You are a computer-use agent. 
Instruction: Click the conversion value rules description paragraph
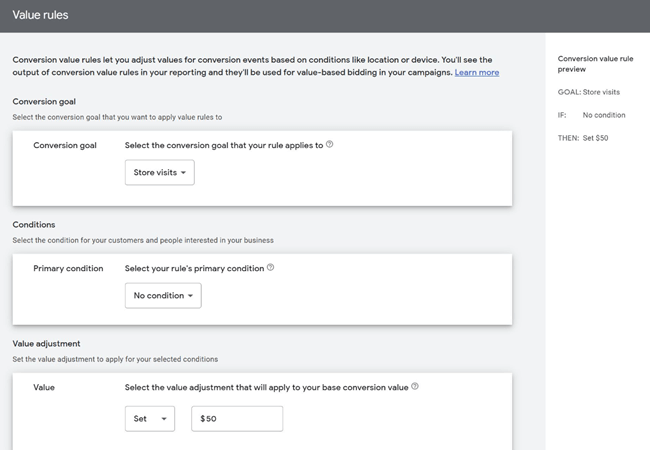pyautogui.click(x=250, y=66)
